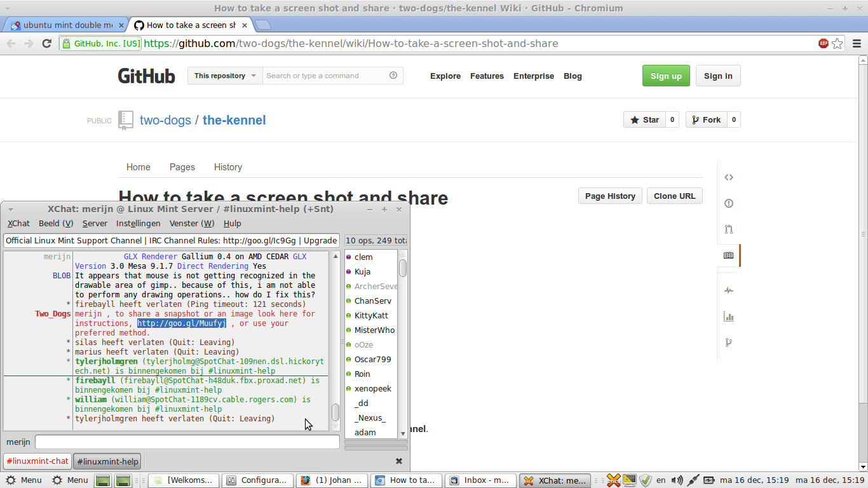Click the Page History button
This screenshot has width=868, height=488.
[610, 196]
